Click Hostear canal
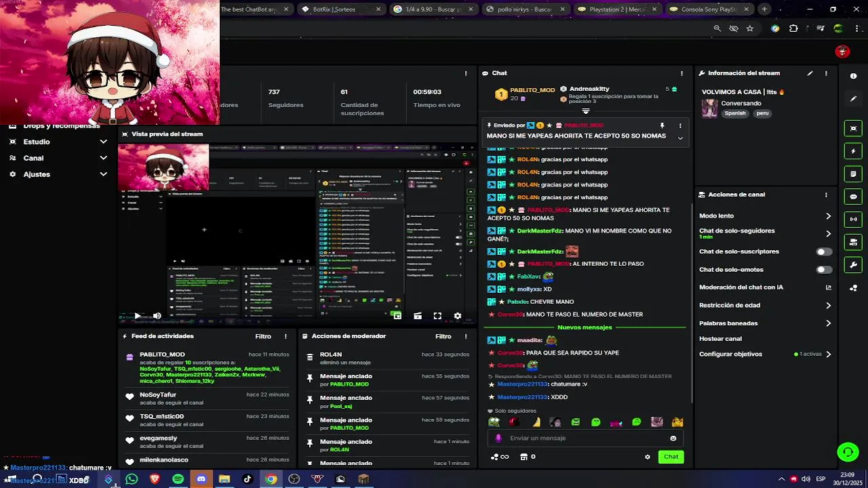 pyautogui.click(x=720, y=339)
